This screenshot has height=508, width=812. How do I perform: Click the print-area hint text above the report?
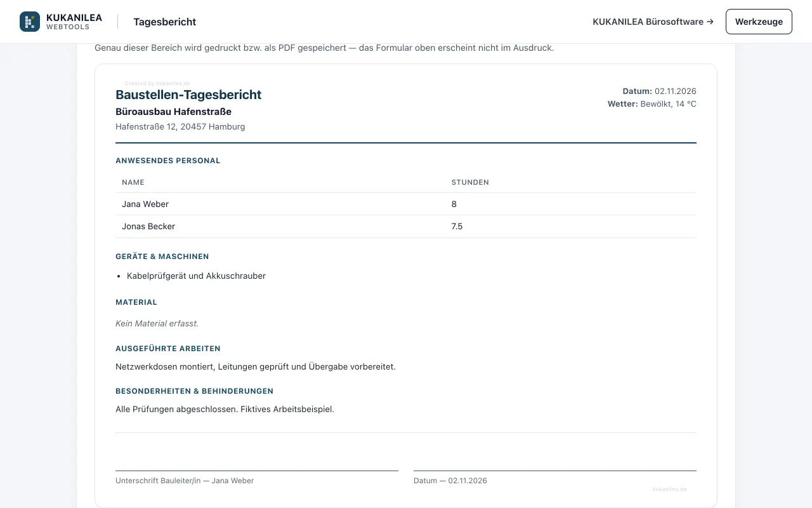pyautogui.click(x=324, y=48)
